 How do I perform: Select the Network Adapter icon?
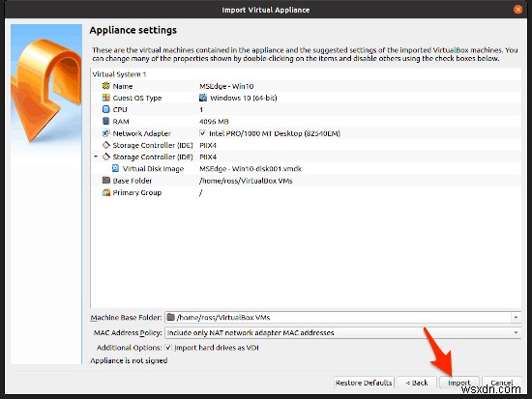point(105,133)
